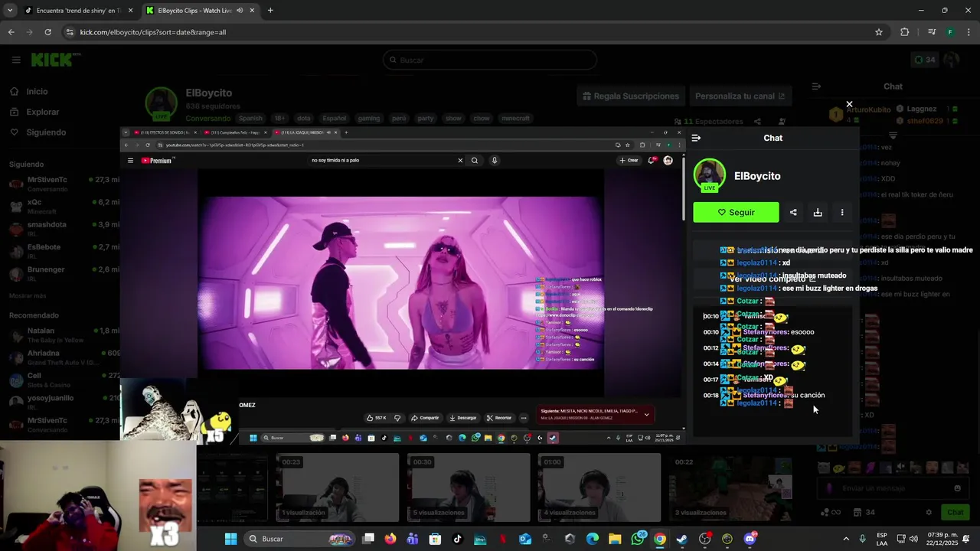Viewport: 980px width, 551px height.
Task: Open Discord from the taskbar
Action: coord(750,539)
